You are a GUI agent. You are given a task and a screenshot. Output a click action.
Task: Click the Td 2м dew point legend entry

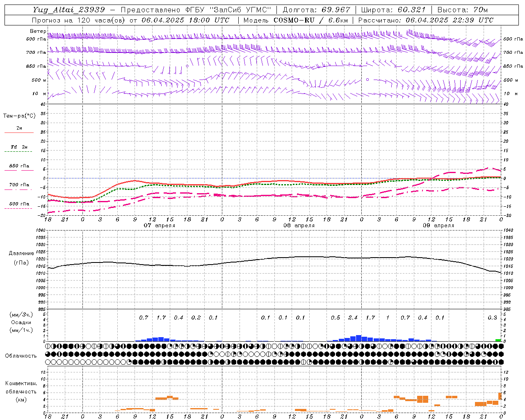tap(19, 147)
